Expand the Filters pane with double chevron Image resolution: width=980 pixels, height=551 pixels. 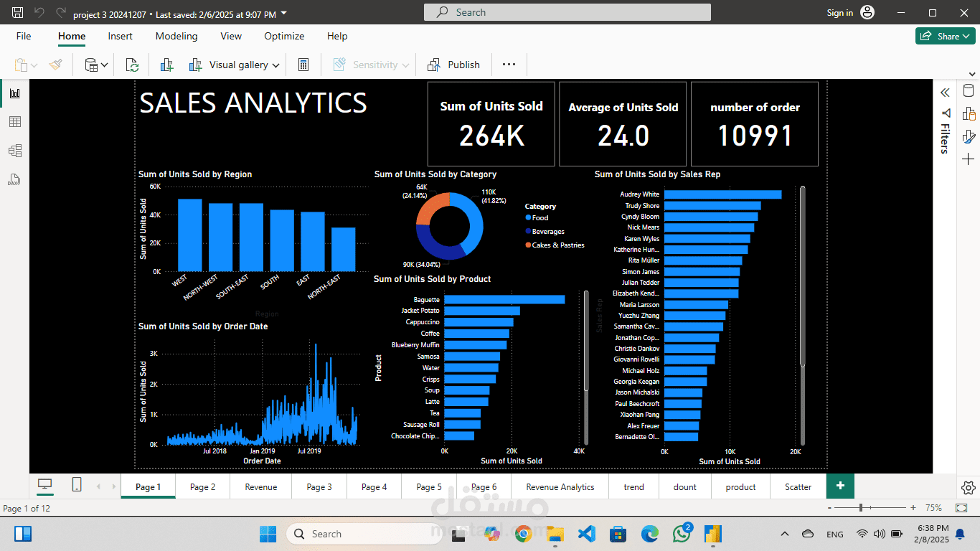pos(945,93)
